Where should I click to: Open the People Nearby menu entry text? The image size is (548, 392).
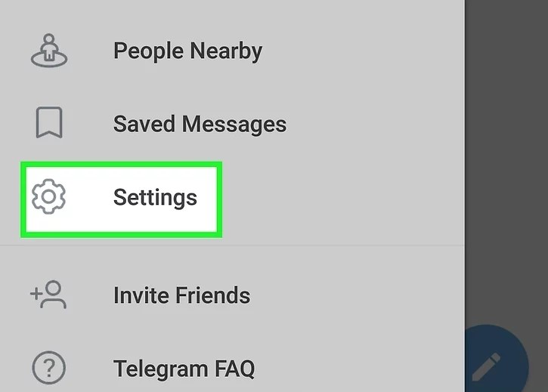[x=187, y=51]
